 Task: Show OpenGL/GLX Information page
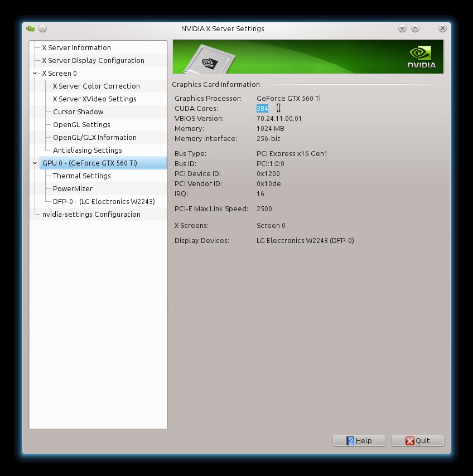[95, 138]
